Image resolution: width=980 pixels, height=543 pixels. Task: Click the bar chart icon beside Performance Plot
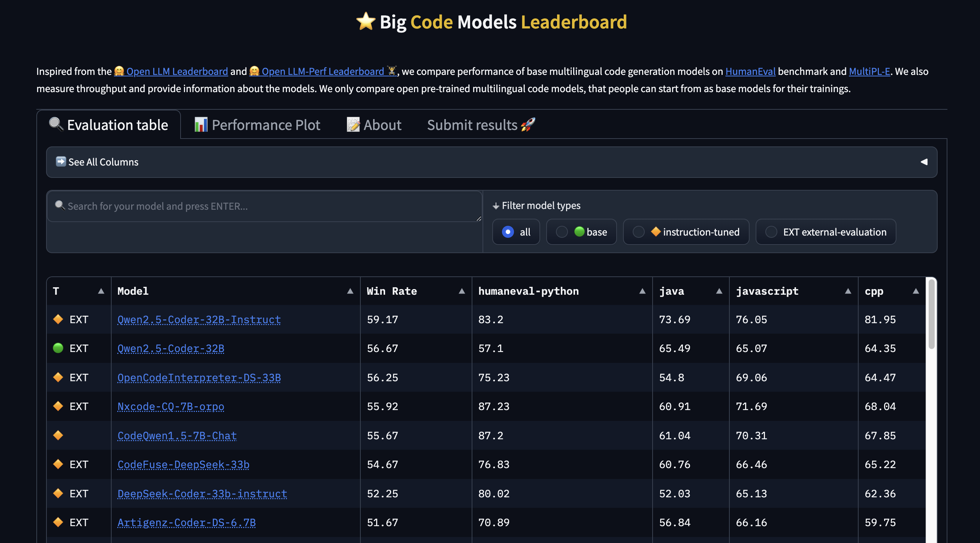tap(200, 125)
